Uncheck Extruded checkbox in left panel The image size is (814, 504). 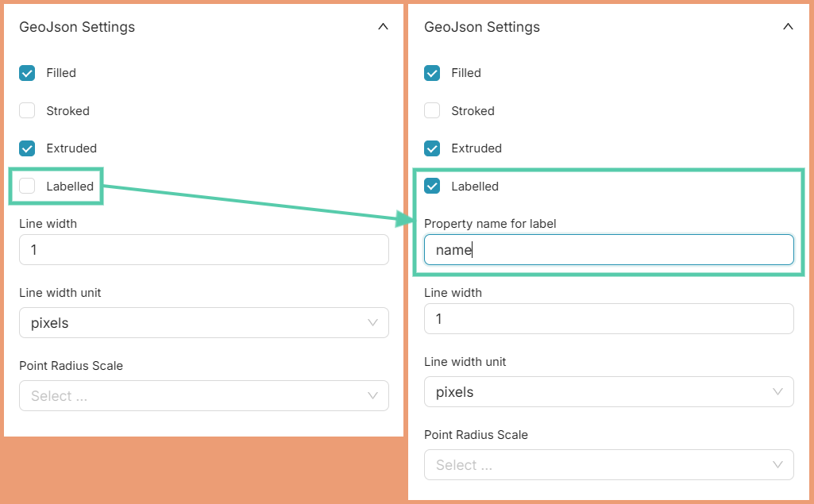click(28, 148)
